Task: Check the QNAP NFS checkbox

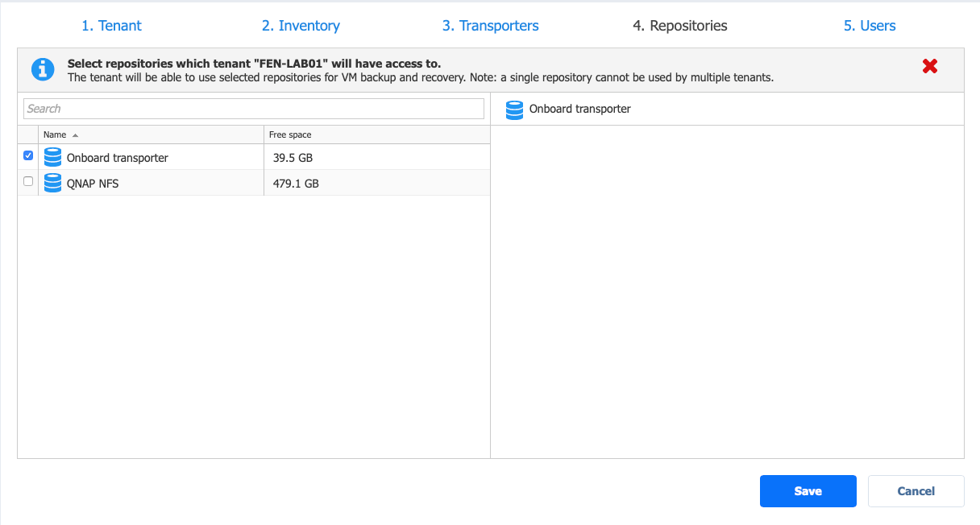Action: click(x=28, y=181)
